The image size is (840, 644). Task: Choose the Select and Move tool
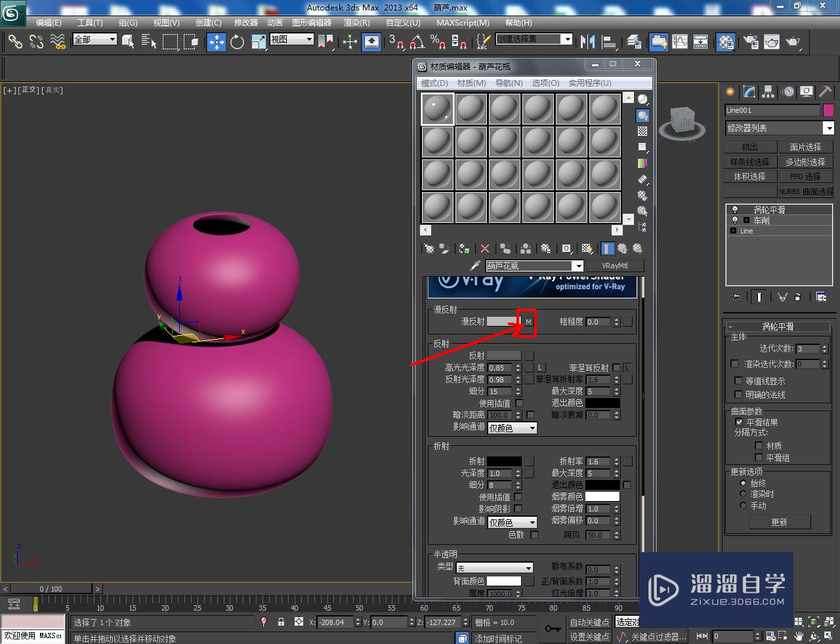216,42
